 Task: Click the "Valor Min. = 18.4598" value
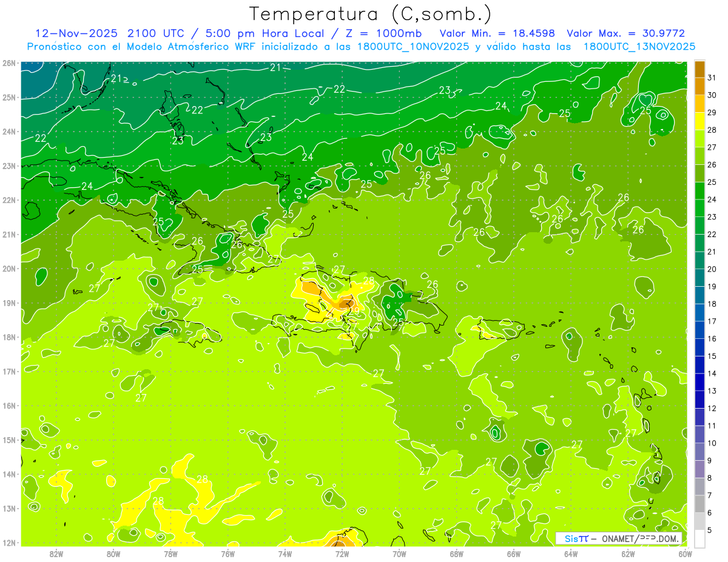[497, 33]
